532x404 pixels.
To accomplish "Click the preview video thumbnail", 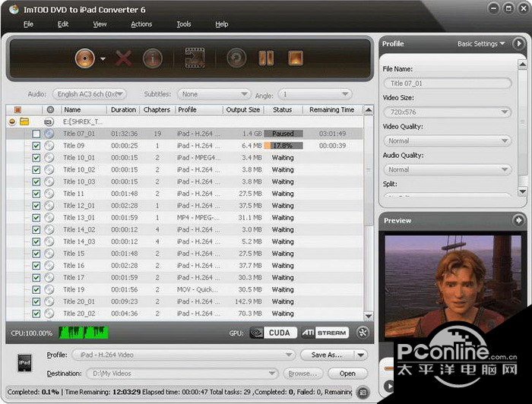I will coord(453,287).
